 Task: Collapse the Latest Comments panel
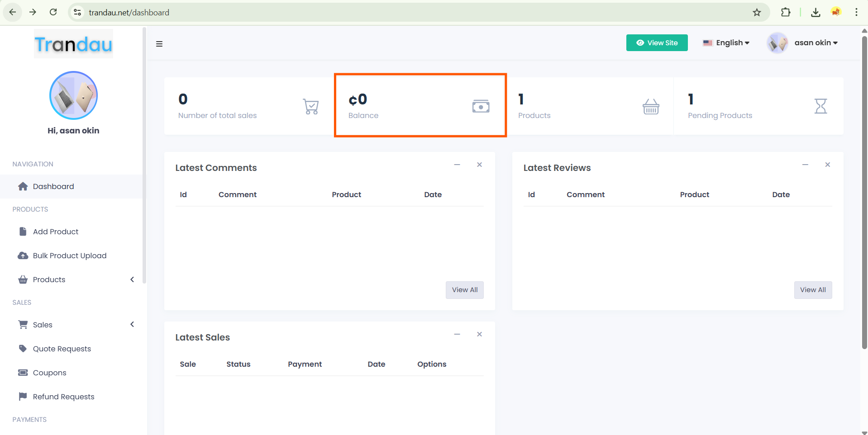click(x=457, y=165)
